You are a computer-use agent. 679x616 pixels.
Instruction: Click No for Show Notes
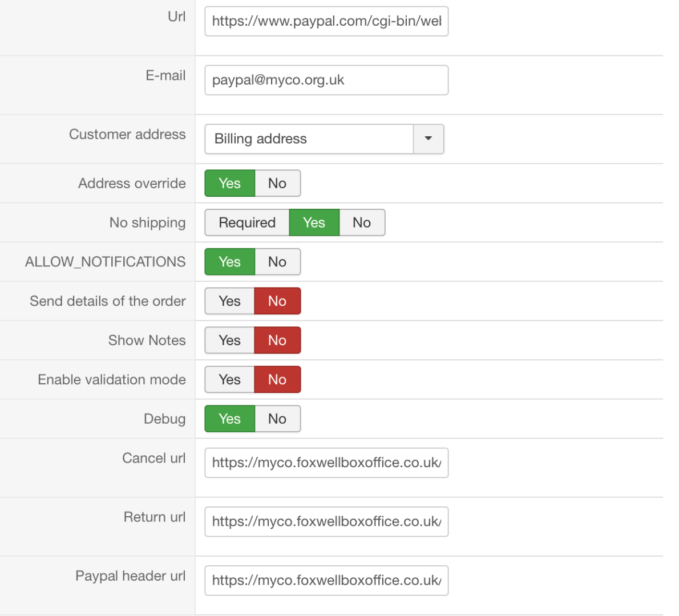[277, 341]
